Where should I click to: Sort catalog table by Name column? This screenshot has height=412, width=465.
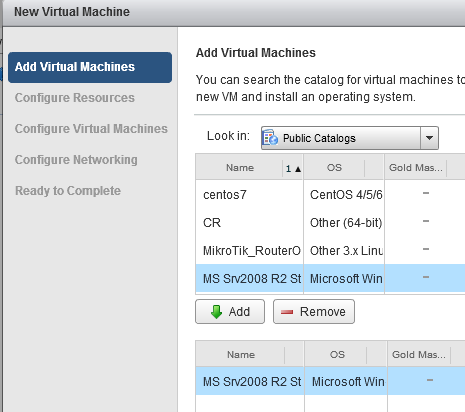point(240,168)
